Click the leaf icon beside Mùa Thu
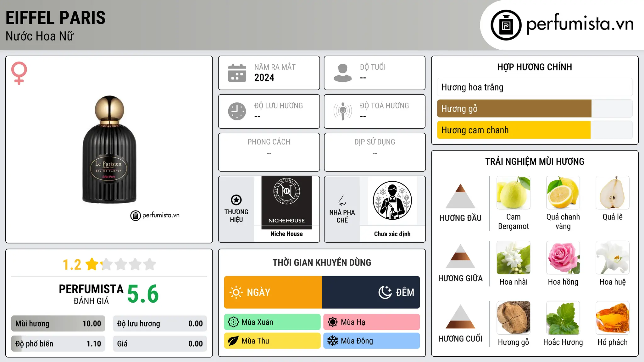The height and width of the screenshot is (362, 644). 233,341
